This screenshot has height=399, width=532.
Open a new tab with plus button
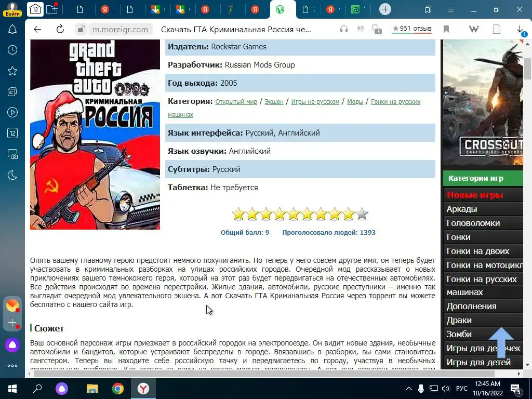click(x=385, y=9)
